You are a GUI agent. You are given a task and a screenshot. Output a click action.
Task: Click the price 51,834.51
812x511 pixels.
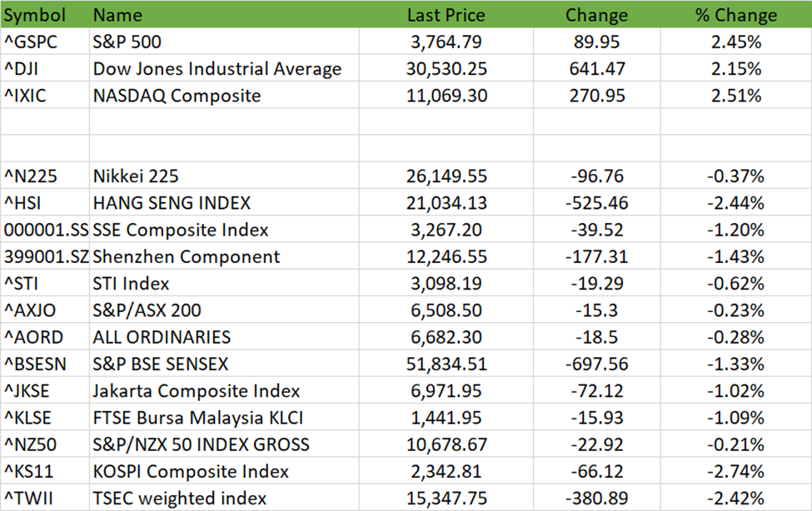click(446, 364)
